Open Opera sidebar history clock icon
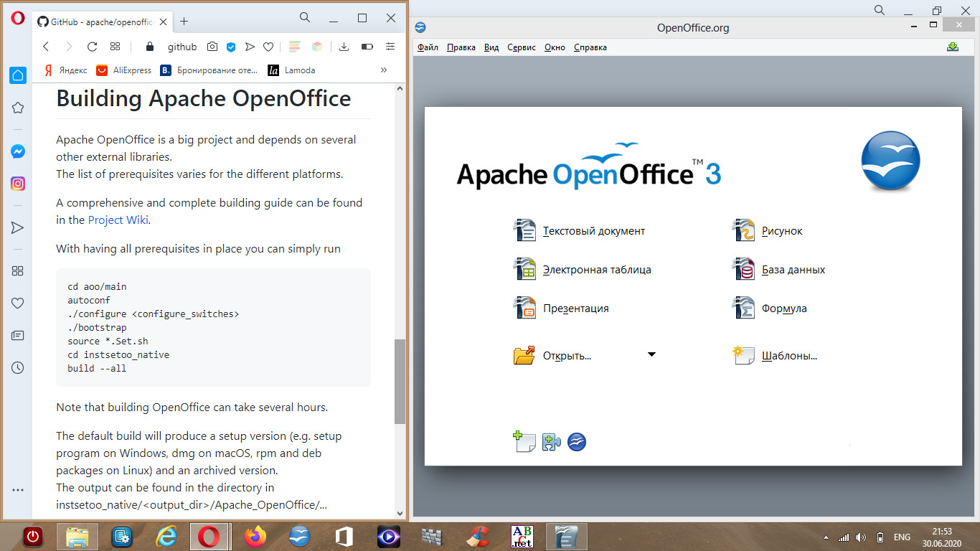 coord(18,367)
